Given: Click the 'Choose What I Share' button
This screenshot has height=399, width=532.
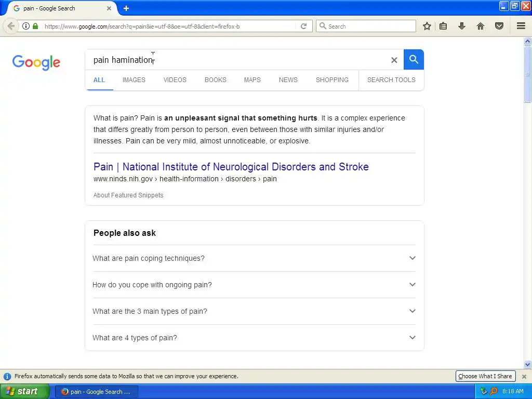Looking at the screenshot, I should point(485,376).
